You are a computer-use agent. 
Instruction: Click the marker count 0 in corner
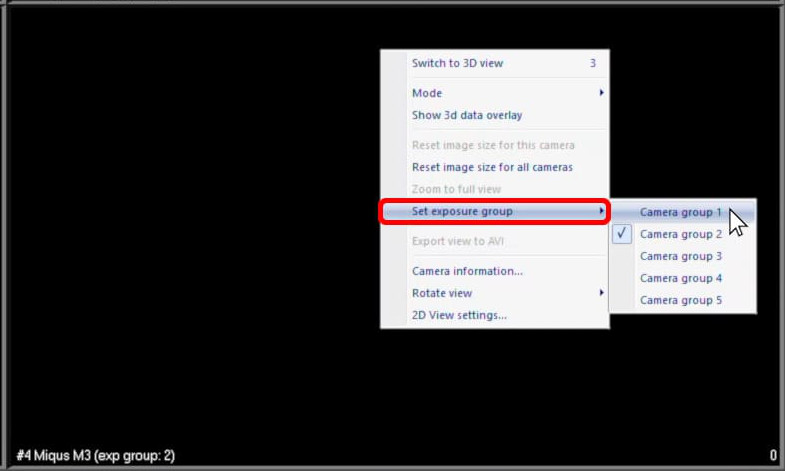point(773,456)
